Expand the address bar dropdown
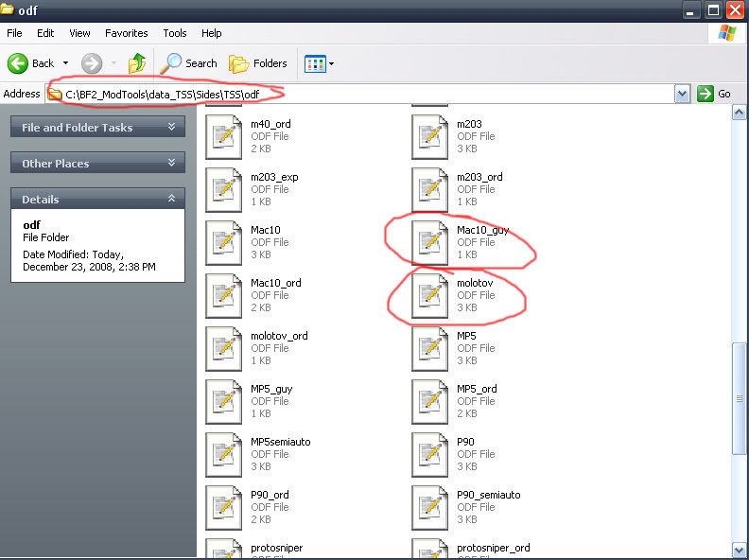This screenshot has width=749, height=560. [682, 95]
